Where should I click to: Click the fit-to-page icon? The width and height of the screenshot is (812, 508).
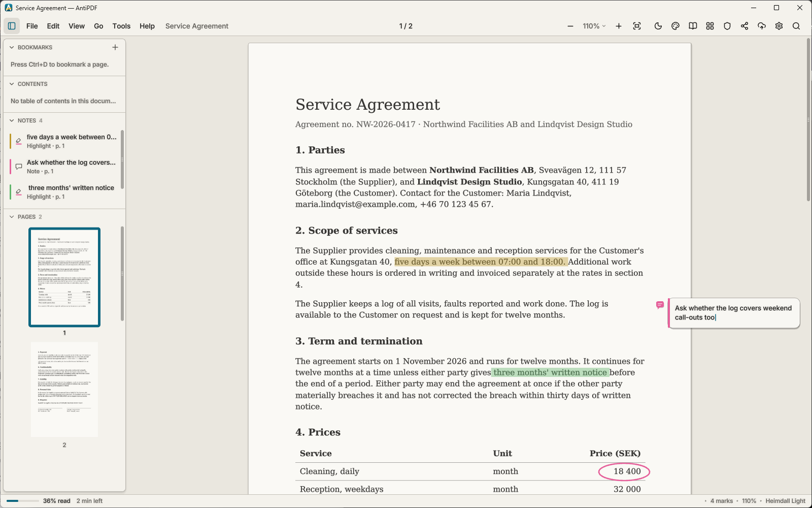pos(637,26)
